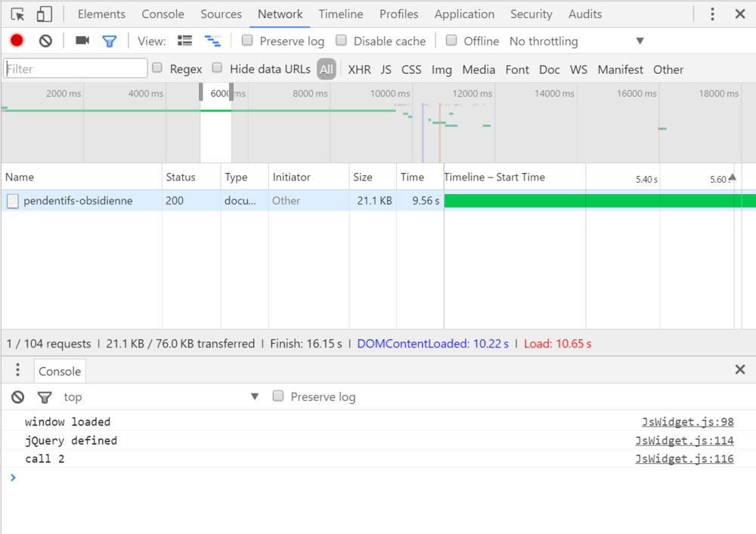The image size is (756, 534).
Task: Click the network Filter text field
Action: 76,69
